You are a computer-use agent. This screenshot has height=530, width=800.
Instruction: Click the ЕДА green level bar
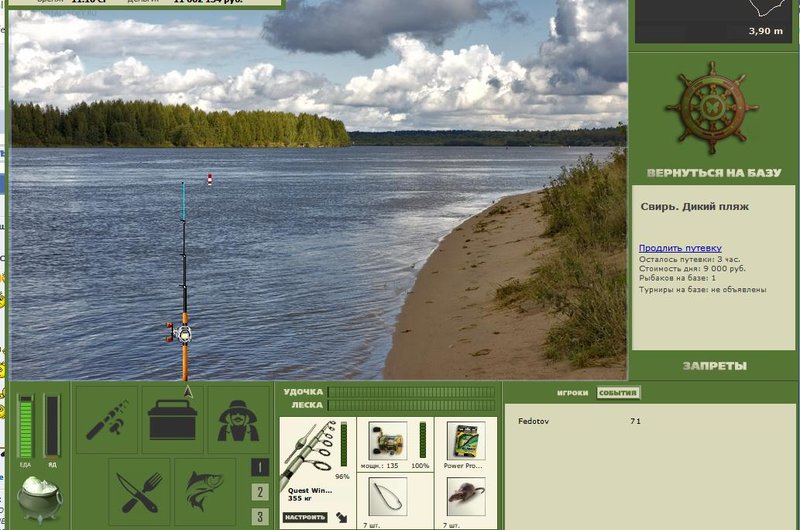coord(26,426)
